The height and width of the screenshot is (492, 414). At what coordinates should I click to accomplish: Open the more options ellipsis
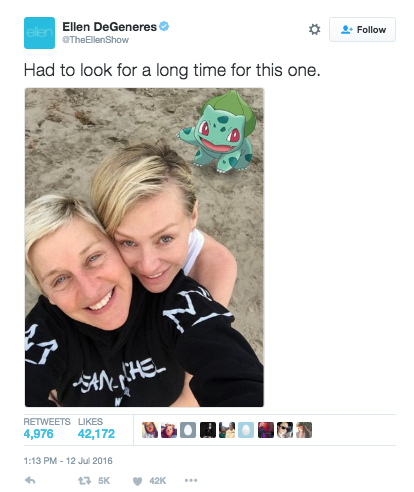point(191,480)
